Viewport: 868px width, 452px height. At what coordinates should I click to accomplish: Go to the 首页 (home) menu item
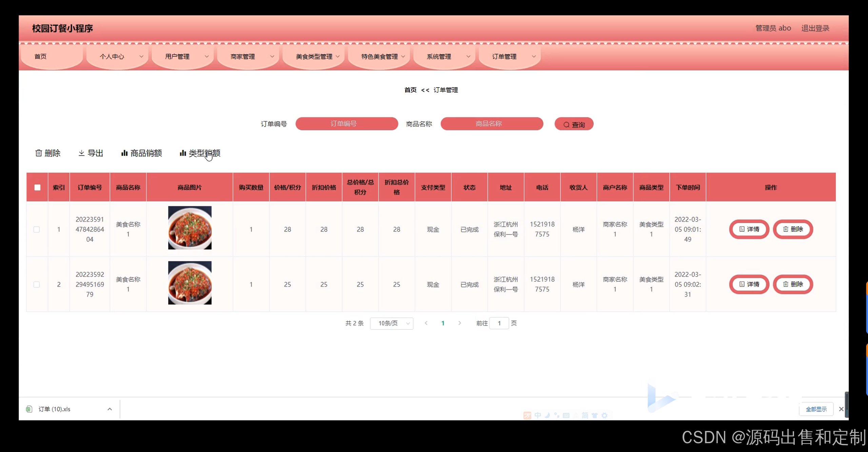(41, 57)
